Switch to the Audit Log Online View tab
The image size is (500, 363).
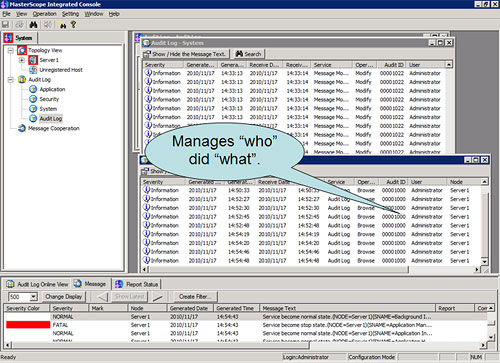[x=37, y=284]
